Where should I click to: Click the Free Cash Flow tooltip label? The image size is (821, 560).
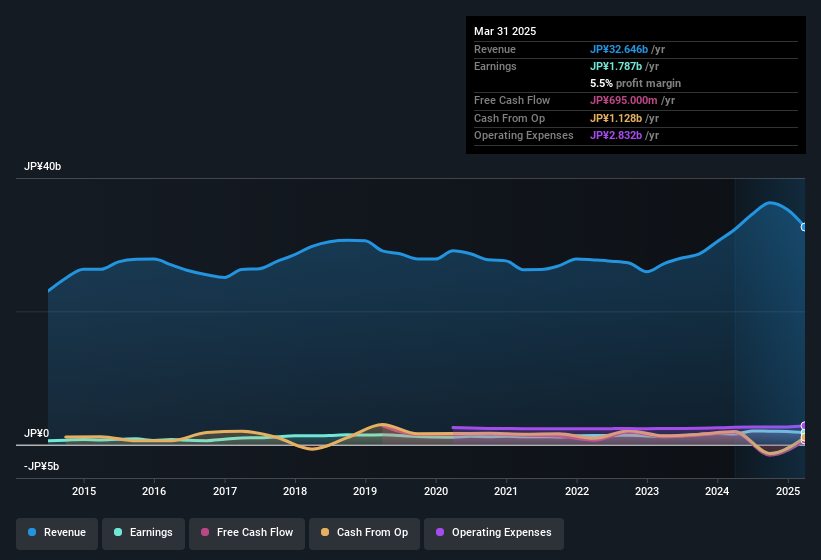pos(512,100)
